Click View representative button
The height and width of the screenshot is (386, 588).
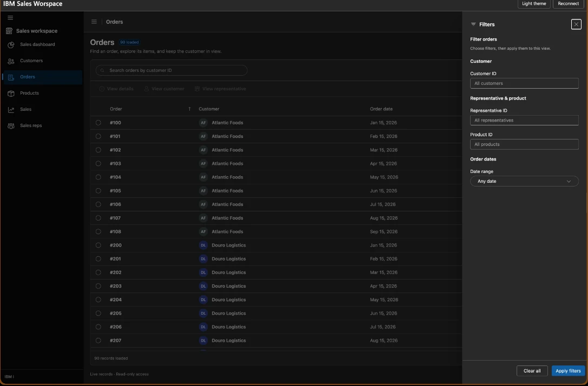click(x=220, y=89)
